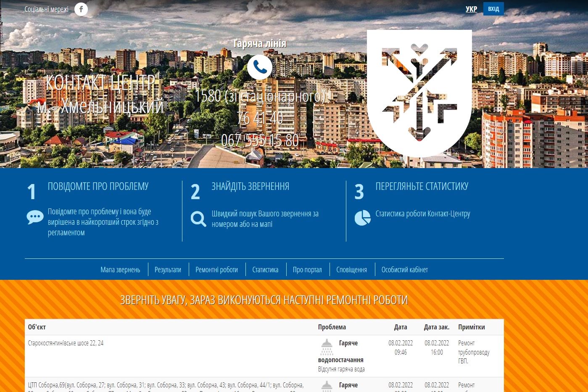Click the Проблема column header
Image resolution: width=588 pixels, height=392 pixels.
(x=332, y=327)
